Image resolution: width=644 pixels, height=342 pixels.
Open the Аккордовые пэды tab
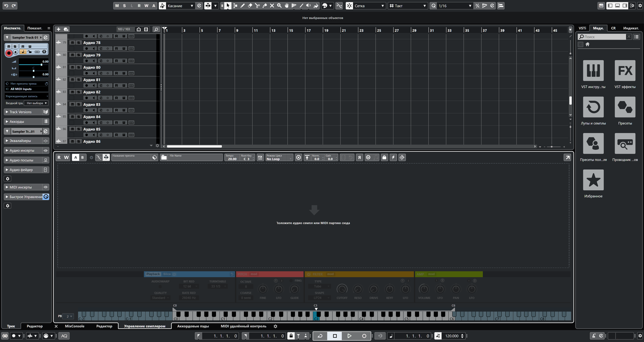point(193,326)
